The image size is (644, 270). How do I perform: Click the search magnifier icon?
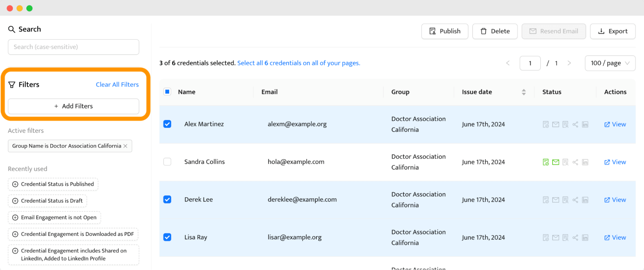click(x=12, y=29)
